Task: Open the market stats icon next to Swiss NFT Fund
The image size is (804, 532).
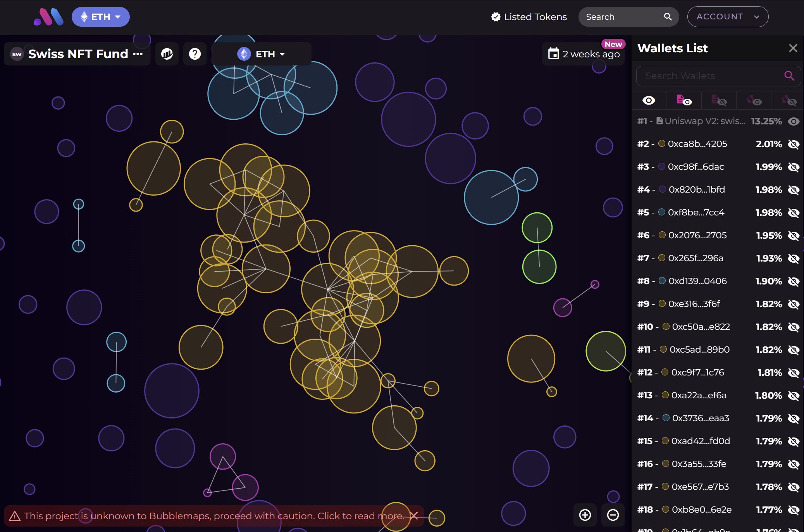Action: [167, 54]
